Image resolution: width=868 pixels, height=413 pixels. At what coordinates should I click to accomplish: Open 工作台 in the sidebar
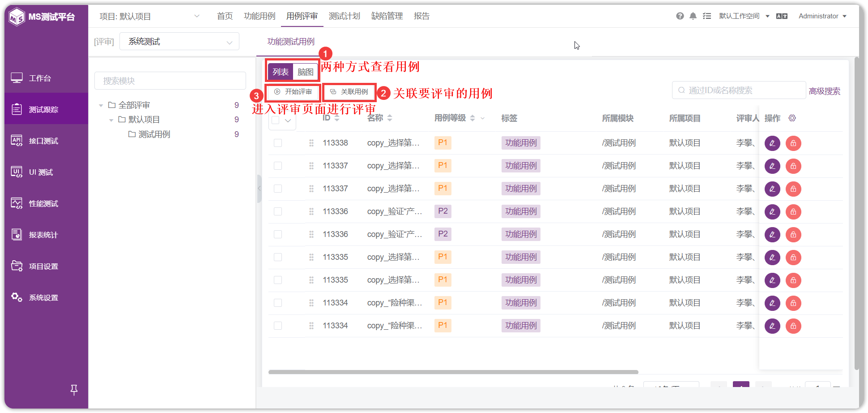[46, 78]
